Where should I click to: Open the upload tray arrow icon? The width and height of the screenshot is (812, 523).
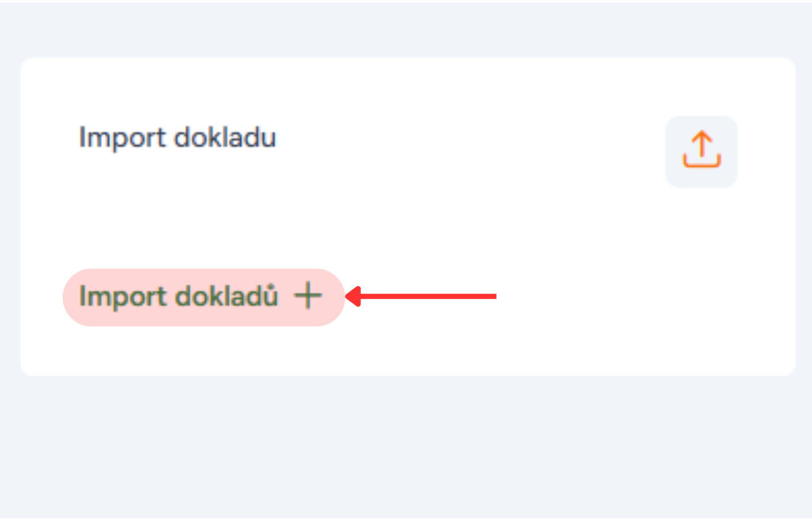pos(701,149)
